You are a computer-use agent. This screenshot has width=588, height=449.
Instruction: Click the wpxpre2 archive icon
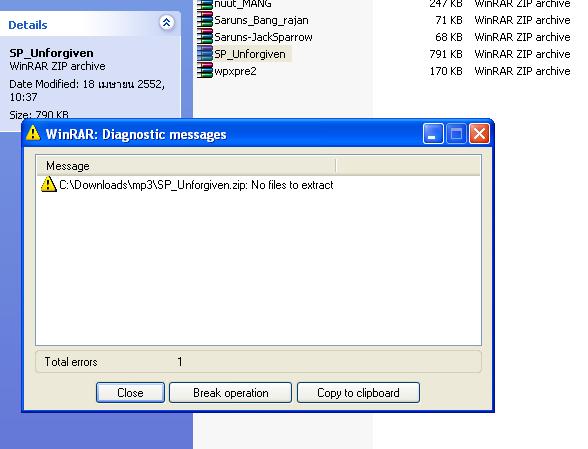click(x=205, y=71)
